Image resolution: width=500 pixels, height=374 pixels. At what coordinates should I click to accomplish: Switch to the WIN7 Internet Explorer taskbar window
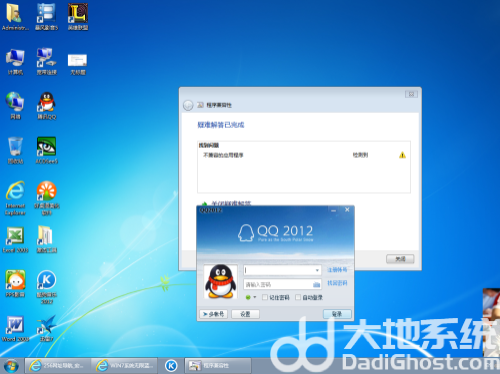[125, 366]
